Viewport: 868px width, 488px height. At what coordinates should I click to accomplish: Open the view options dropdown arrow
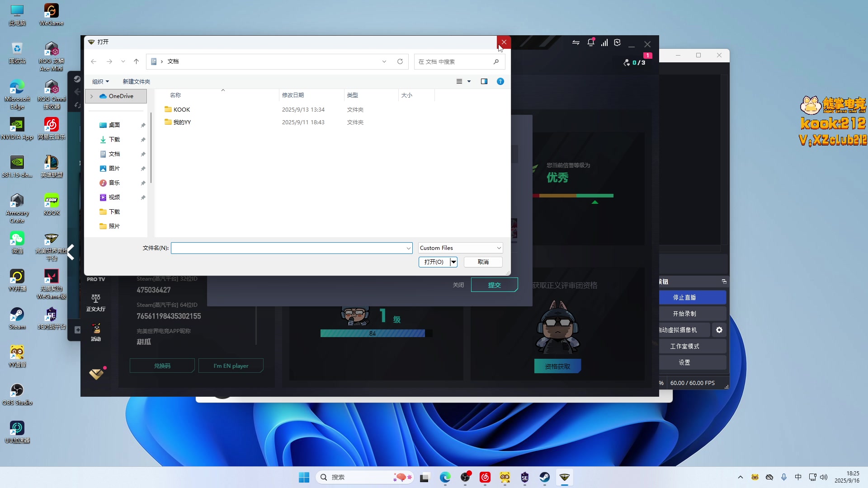tap(469, 81)
